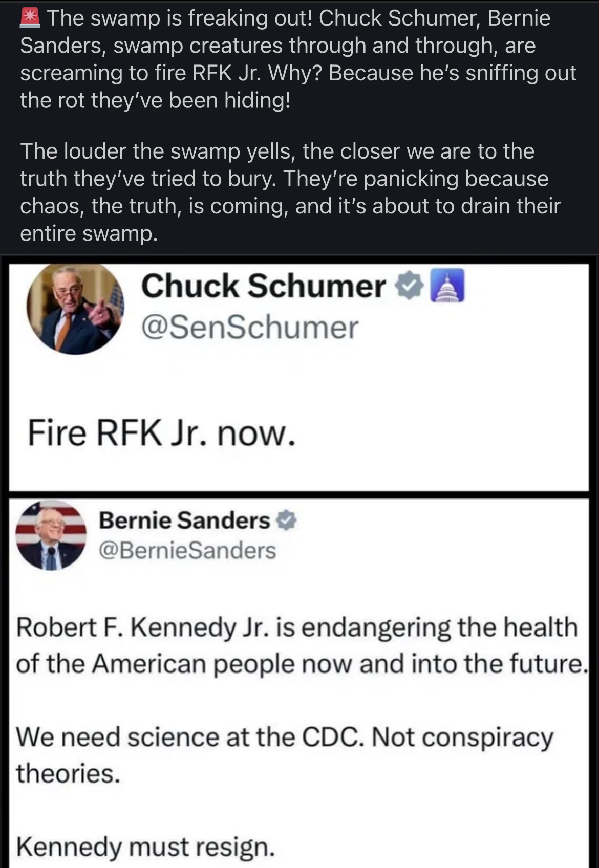Click the Chuck Schumer display name
Viewport: 599px width, 868px height.
point(263,286)
